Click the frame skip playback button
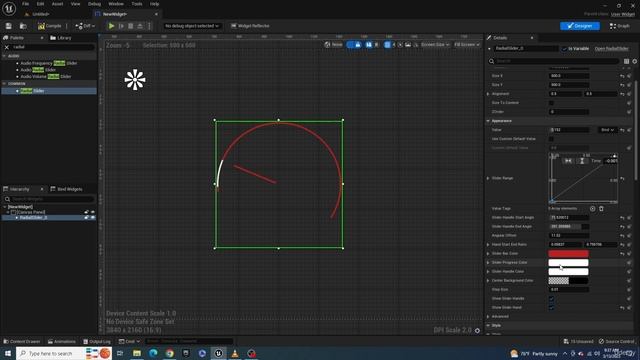This screenshot has width=640, height=360. click(x=121, y=26)
